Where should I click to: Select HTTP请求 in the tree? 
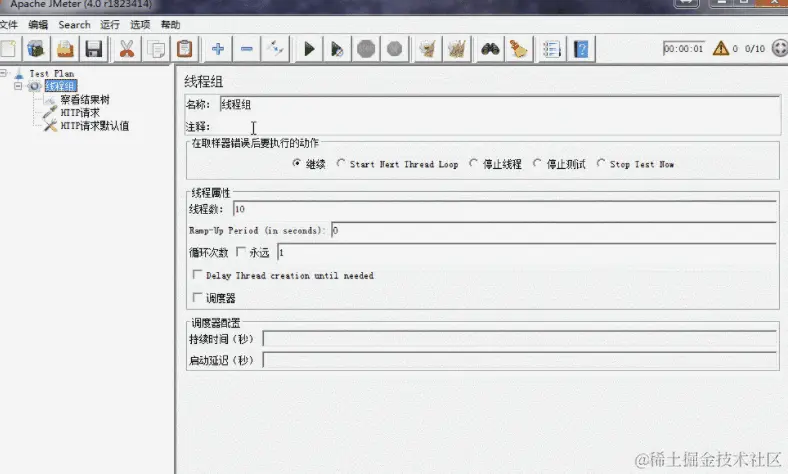80,113
